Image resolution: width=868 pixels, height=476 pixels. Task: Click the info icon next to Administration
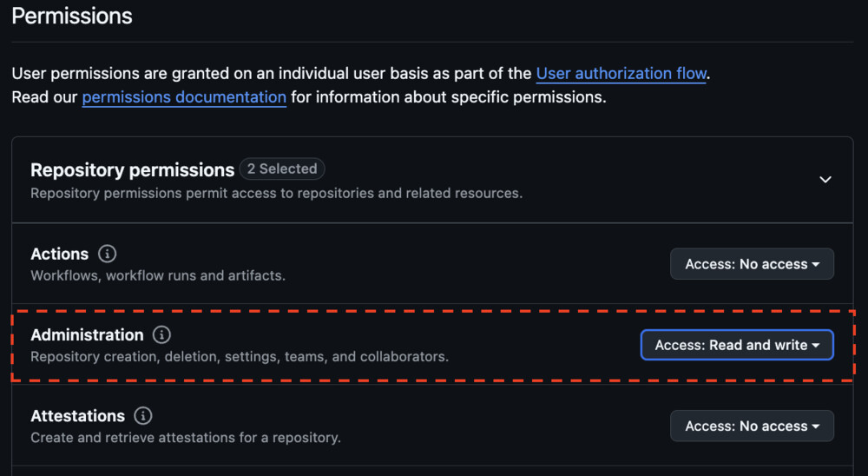click(x=161, y=335)
